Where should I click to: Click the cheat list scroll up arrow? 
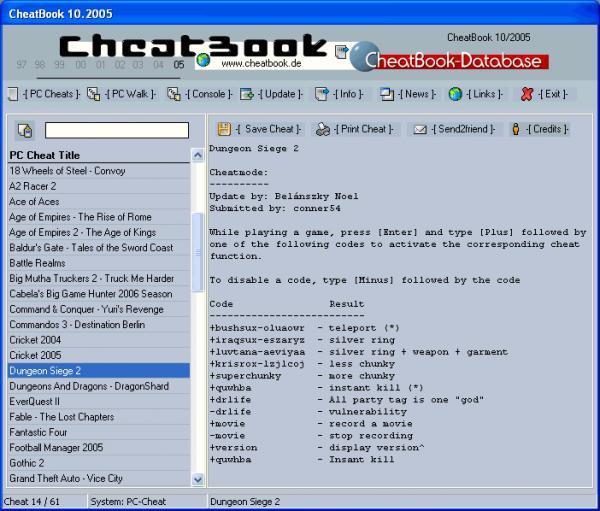[x=198, y=155]
